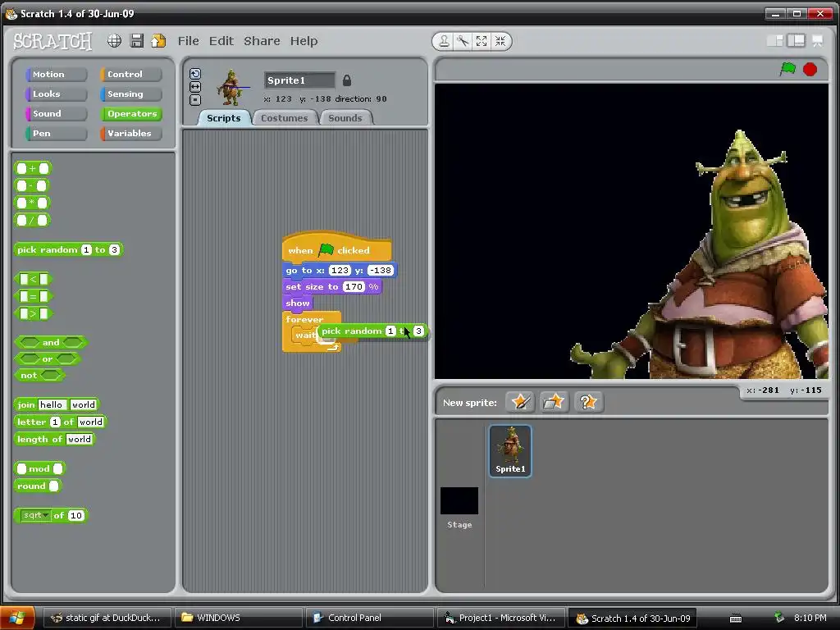Get a surprise sprite
Screen dimensions: 840x630
tap(588, 402)
